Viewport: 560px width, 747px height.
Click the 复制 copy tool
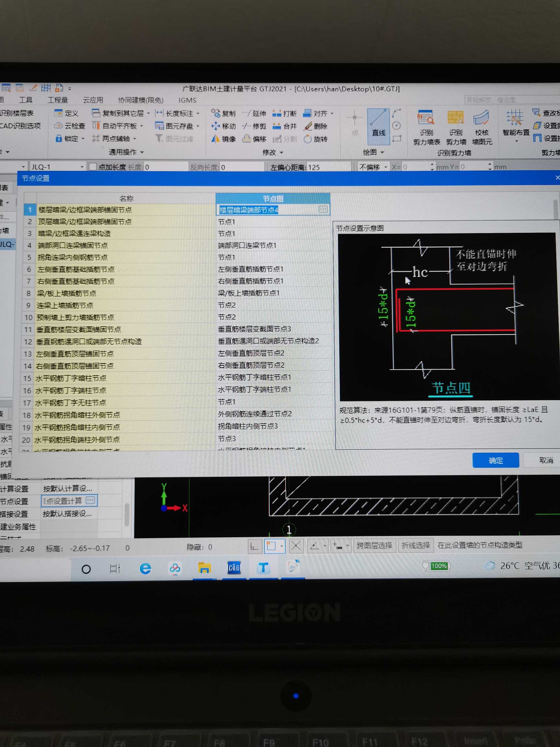click(x=224, y=113)
